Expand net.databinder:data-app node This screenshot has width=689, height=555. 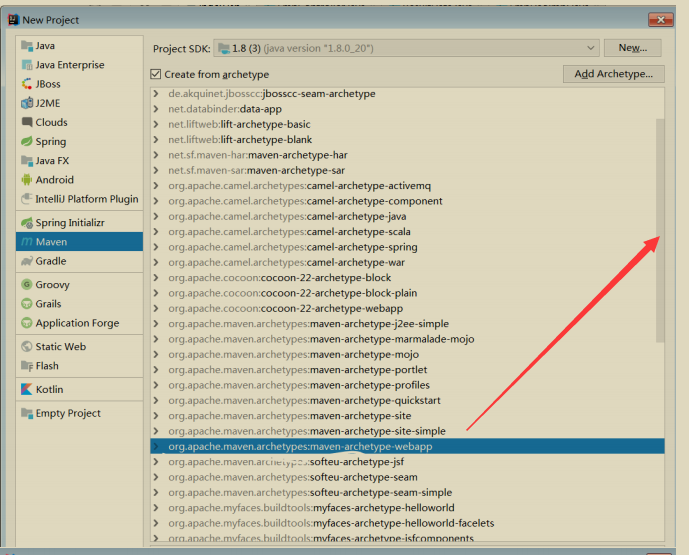(x=156, y=109)
